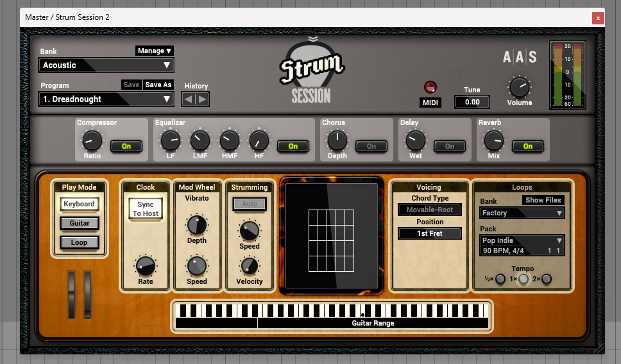Open the Movable-Root chord type selector

(430, 210)
